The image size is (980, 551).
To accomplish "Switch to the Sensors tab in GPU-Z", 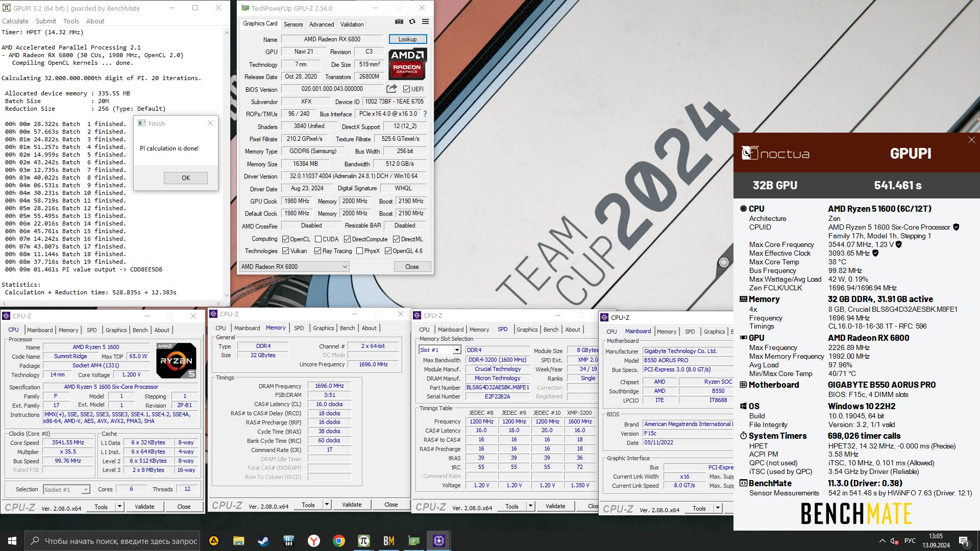I will (293, 24).
